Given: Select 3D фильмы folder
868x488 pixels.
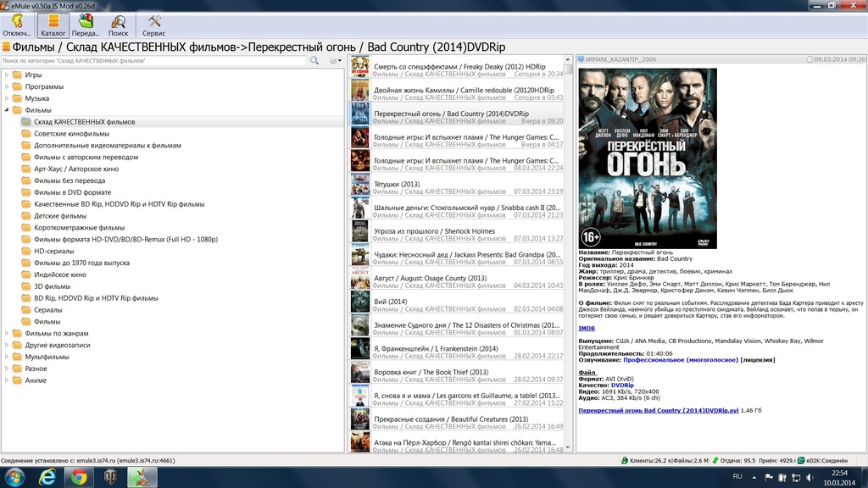Looking at the screenshot, I should click(52, 286).
